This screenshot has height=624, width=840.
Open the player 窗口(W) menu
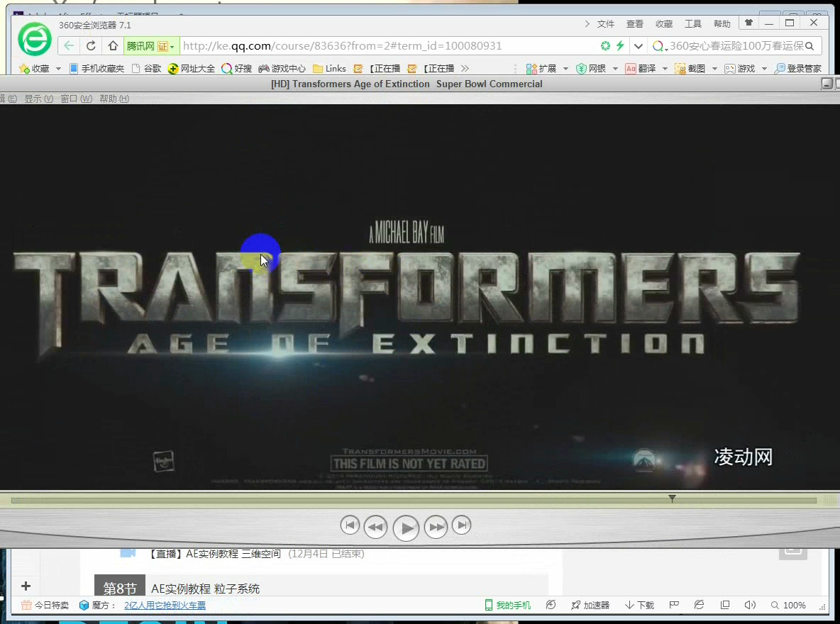pyautogui.click(x=76, y=99)
